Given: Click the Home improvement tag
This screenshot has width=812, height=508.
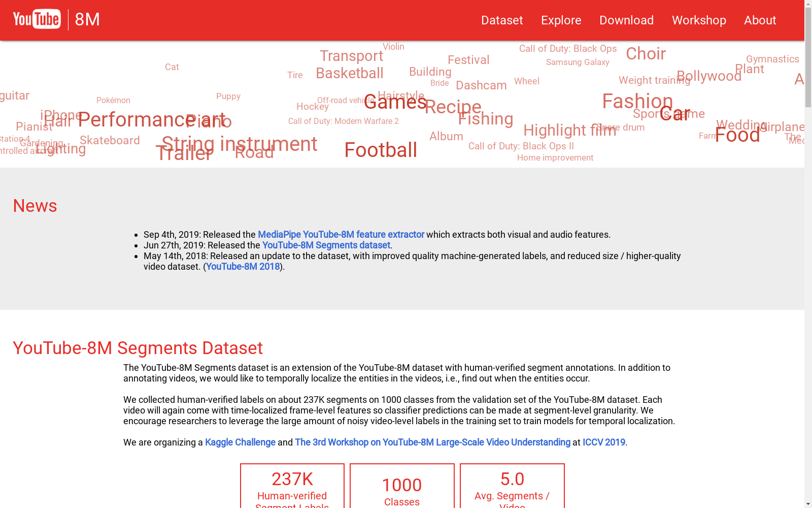Looking at the screenshot, I should (x=555, y=158).
